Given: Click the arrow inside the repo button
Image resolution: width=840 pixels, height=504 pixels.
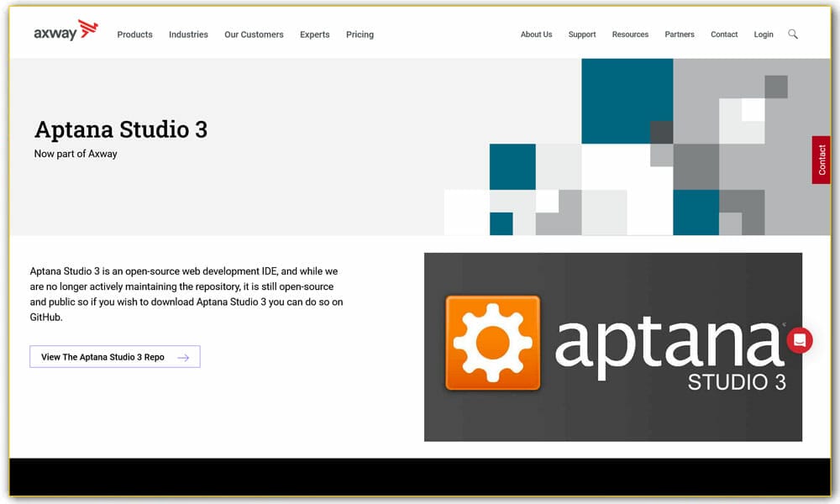Looking at the screenshot, I should pos(183,356).
